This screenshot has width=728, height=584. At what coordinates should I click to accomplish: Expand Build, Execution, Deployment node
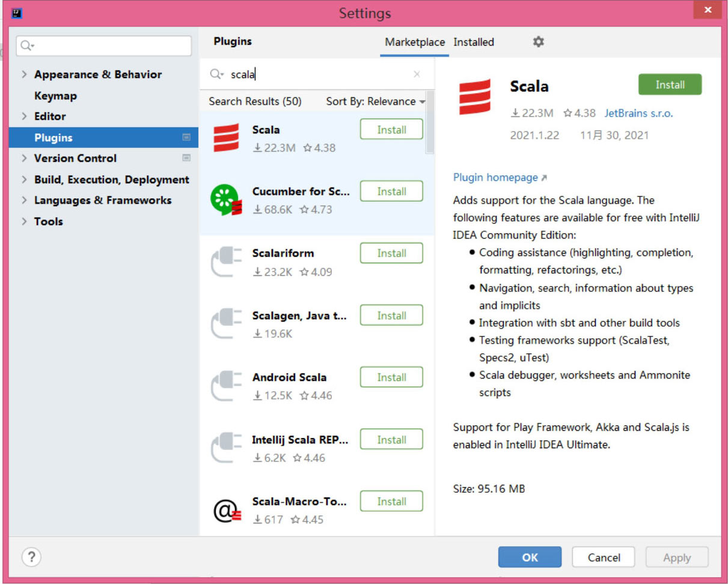[24, 180]
